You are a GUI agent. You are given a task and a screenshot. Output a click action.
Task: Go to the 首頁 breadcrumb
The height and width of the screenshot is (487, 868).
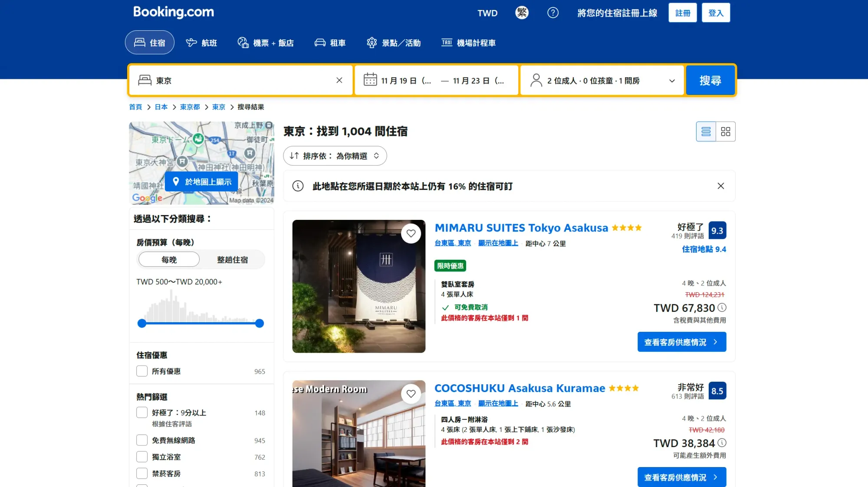tap(135, 107)
